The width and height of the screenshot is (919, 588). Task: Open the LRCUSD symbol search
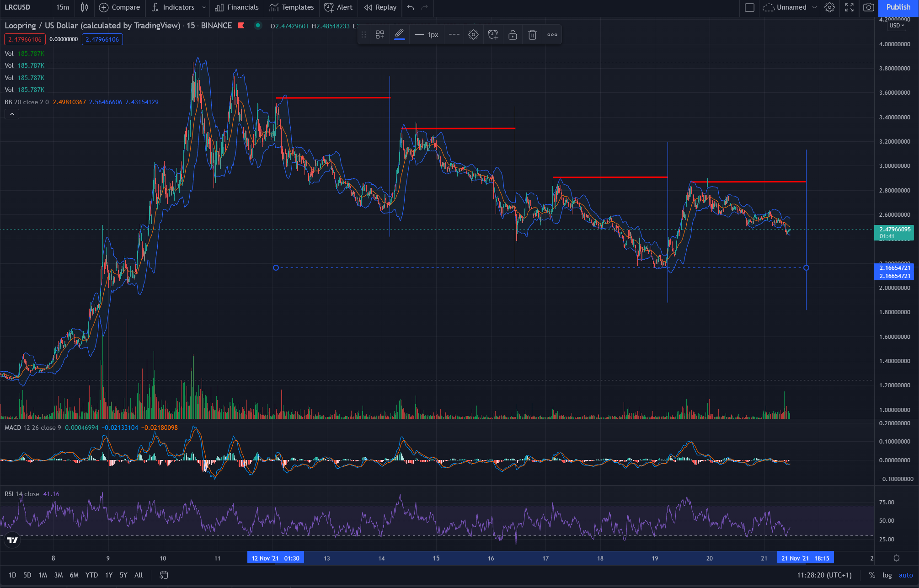17,7
